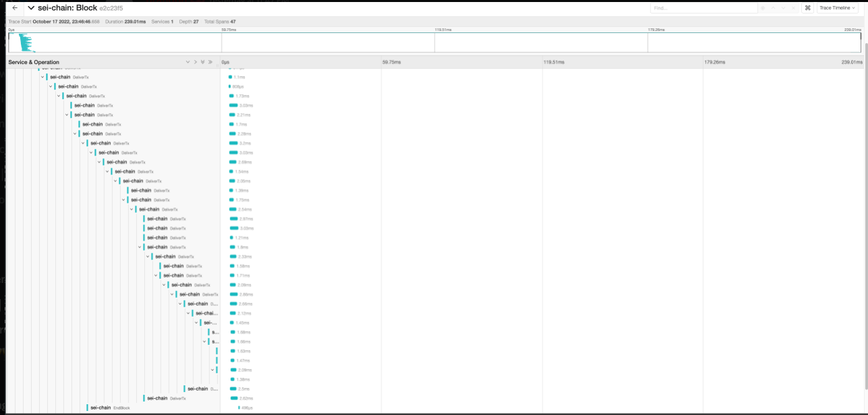
Task: Click the trace minimap overview graph
Action: point(434,42)
